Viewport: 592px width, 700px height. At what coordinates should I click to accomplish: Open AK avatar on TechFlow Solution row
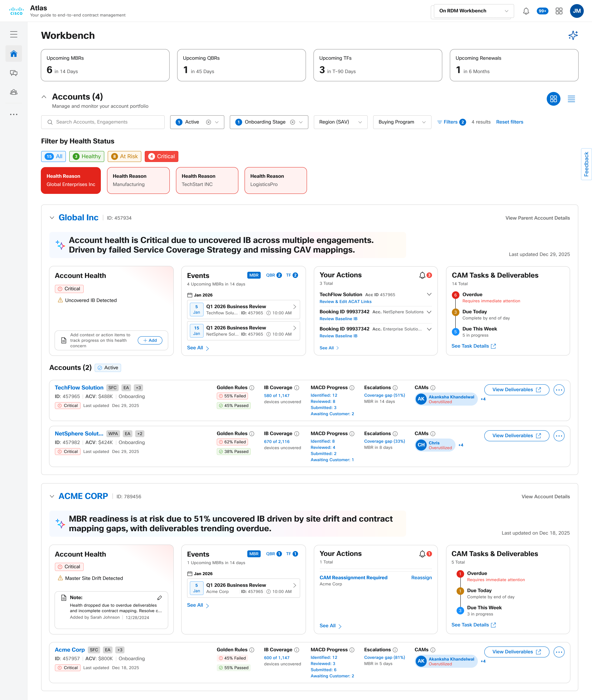point(421,399)
